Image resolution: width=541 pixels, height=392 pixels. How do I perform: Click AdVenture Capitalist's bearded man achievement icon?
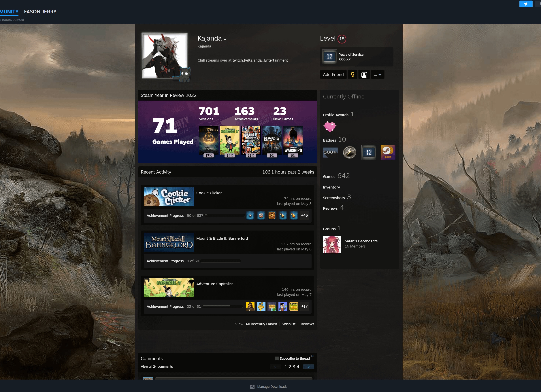250,307
